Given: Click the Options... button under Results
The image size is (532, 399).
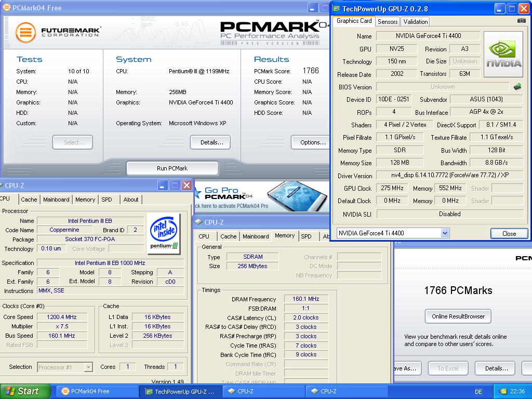Looking at the screenshot, I should tap(311, 142).
